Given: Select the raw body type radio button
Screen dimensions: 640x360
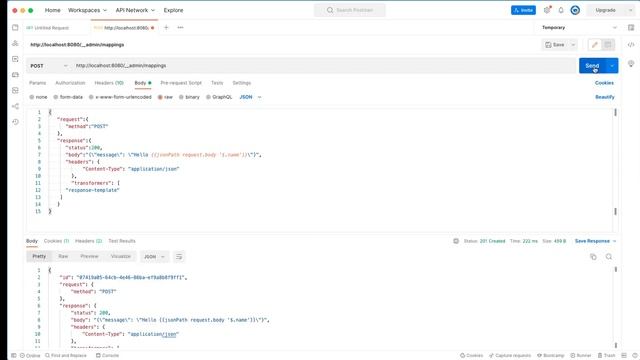Looking at the screenshot, I should tap(160, 97).
